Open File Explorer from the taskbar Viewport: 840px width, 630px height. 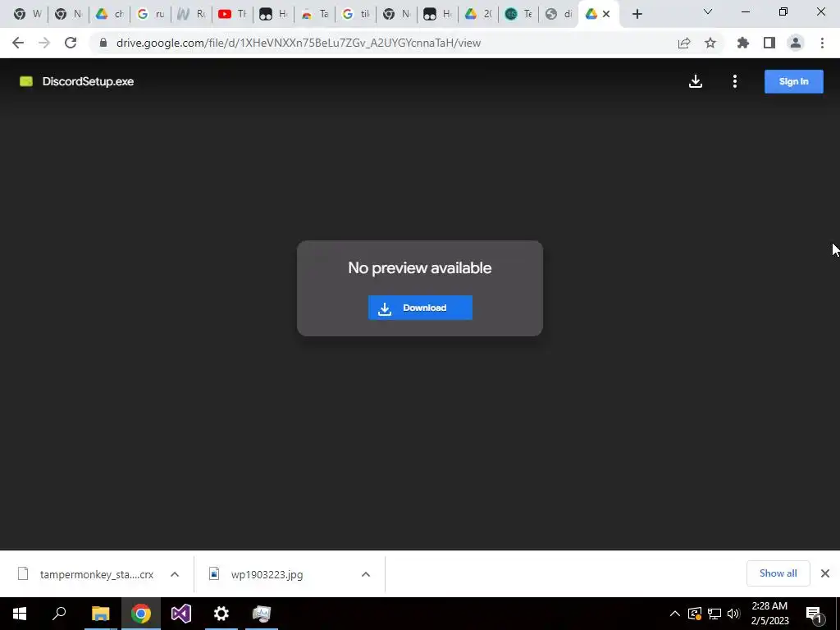coord(100,614)
